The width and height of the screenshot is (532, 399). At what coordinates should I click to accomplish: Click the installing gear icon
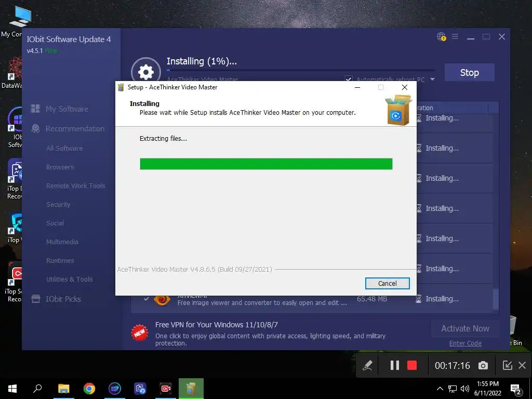[146, 71]
